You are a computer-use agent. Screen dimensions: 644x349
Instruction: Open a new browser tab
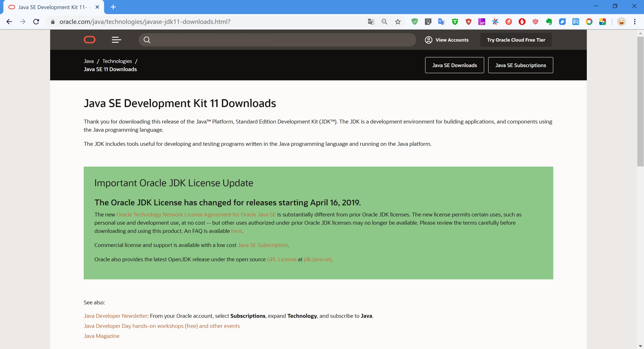pyautogui.click(x=113, y=7)
